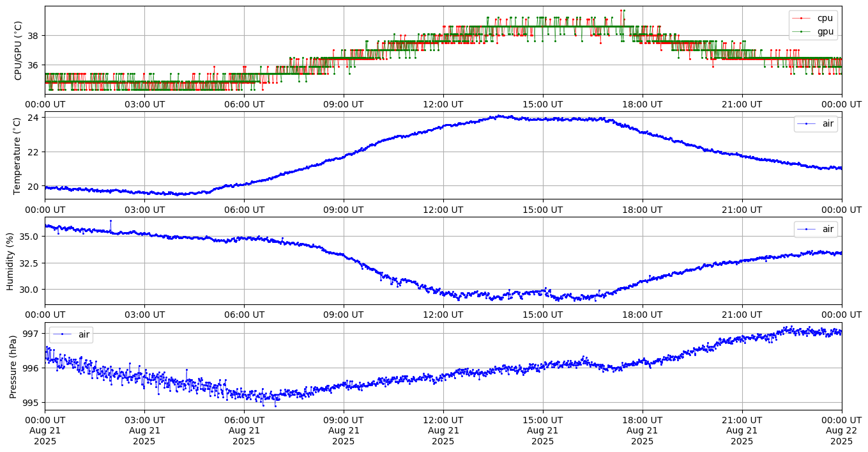Click the CPU/GPU plot's "12:00 UT" tick label
868x452 pixels.
point(443,104)
